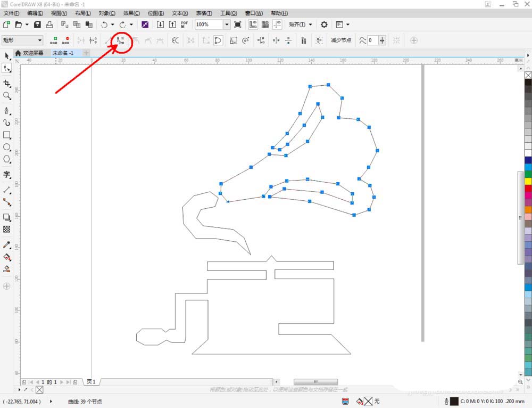The width and height of the screenshot is (532, 408).
Task: Open the 位图(B) menu
Action: coord(156,13)
